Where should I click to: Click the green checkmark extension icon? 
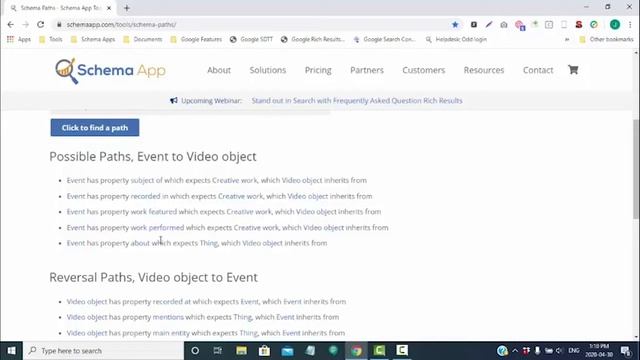tap(594, 24)
